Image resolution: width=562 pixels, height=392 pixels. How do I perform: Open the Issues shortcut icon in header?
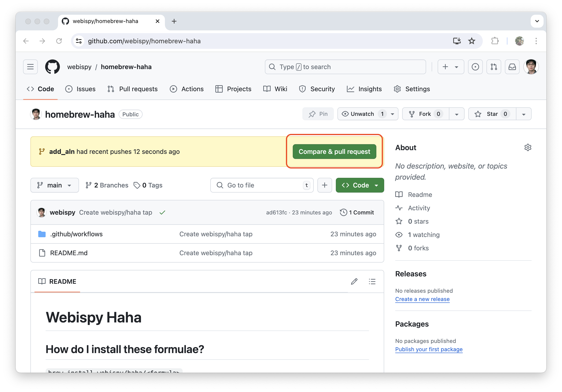475,67
